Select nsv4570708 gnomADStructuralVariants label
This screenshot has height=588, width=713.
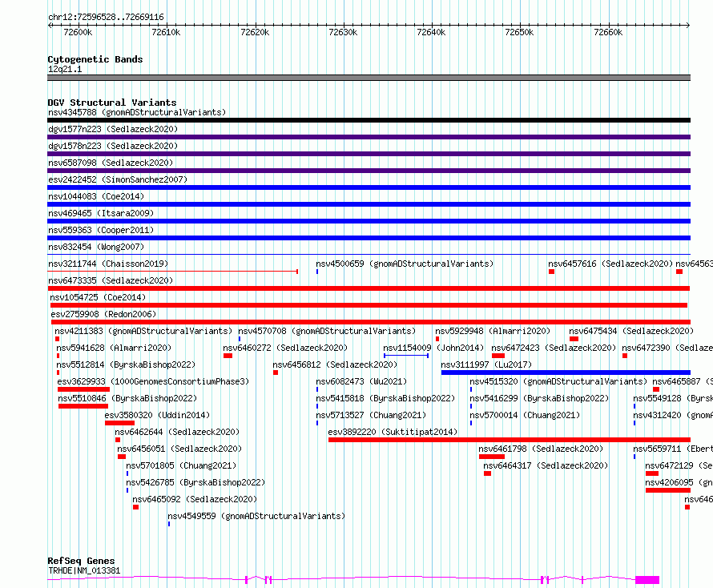coord(327,331)
